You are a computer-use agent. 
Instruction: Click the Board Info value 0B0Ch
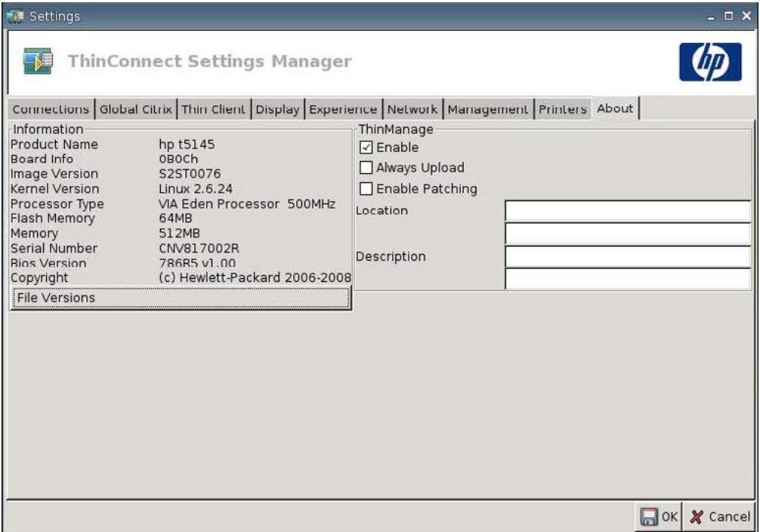pos(178,159)
